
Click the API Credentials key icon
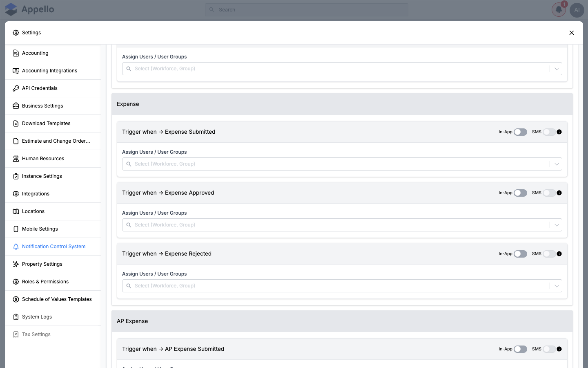pos(16,88)
